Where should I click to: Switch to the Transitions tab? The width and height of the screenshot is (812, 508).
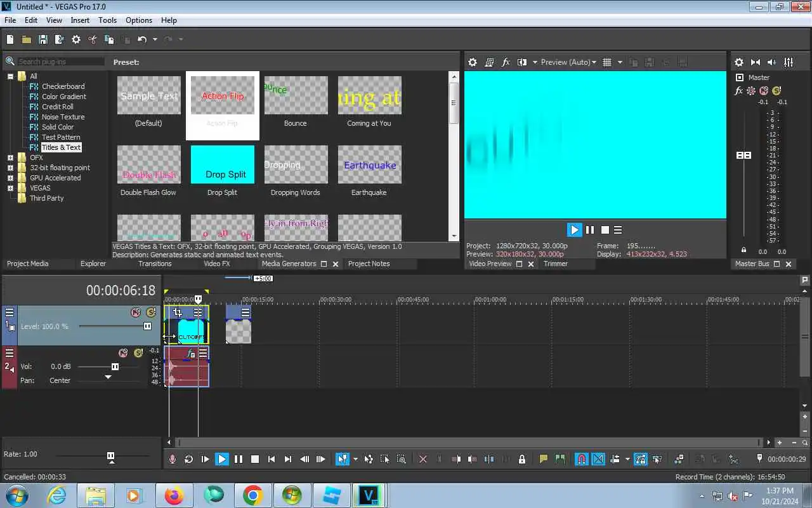coord(155,264)
